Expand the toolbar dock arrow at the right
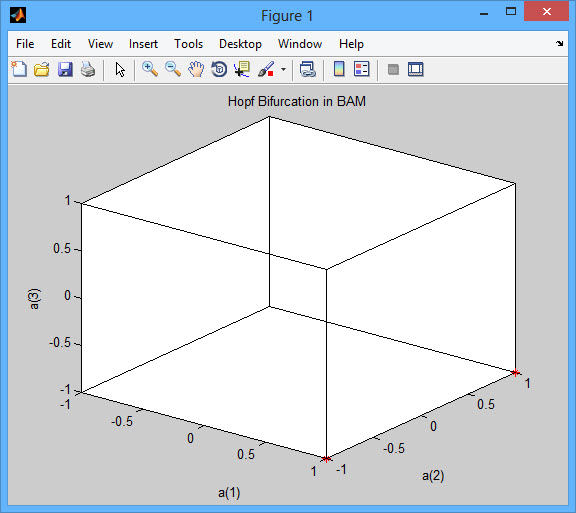 coord(559,43)
